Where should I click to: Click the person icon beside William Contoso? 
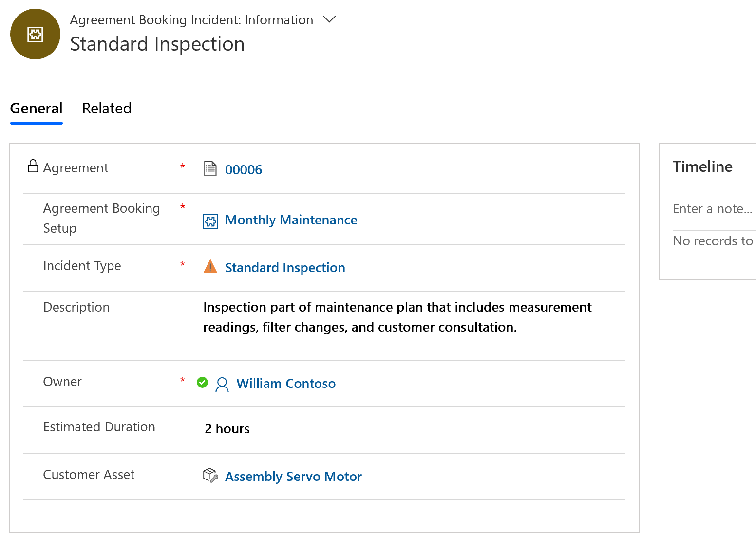[222, 385]
